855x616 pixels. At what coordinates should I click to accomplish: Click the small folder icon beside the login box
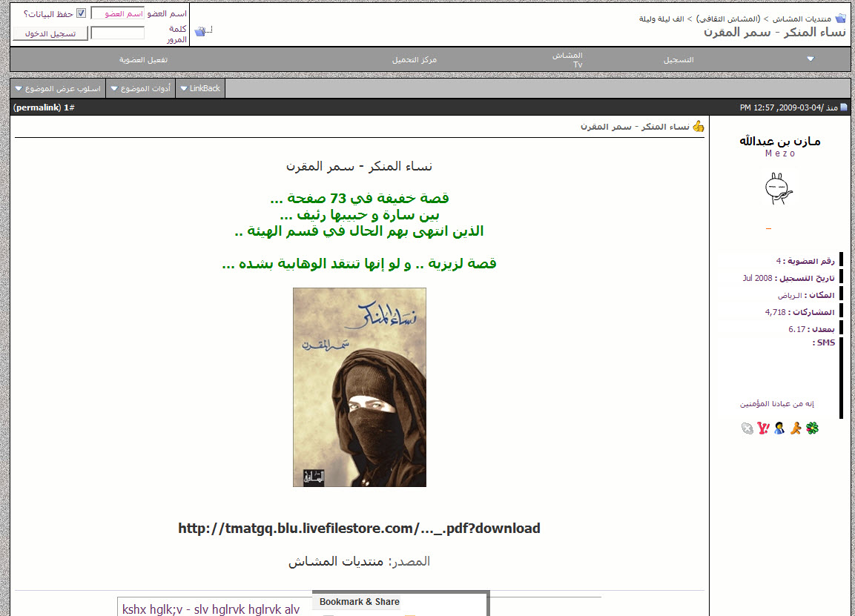pyautogui.click(x=200, y=32)
